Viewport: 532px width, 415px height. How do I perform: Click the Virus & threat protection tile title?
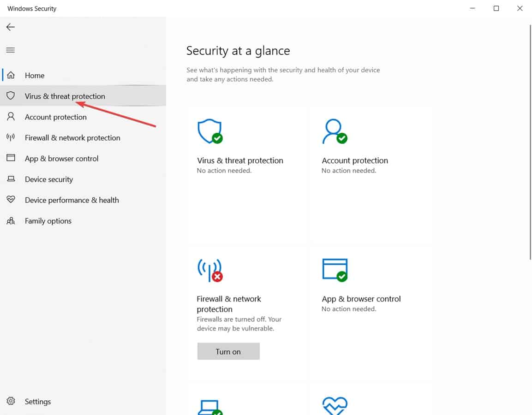(240, 160)
